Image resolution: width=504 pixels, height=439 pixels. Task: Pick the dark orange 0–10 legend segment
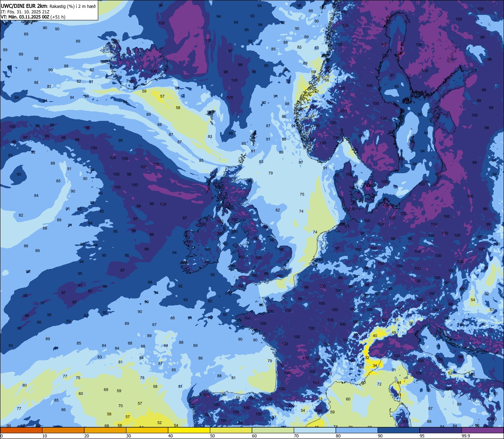21,430
